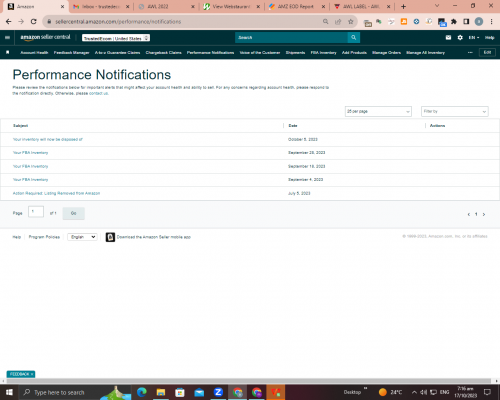Open the Windows Start menu
The image size is (500, 400).
coord(9,392)
